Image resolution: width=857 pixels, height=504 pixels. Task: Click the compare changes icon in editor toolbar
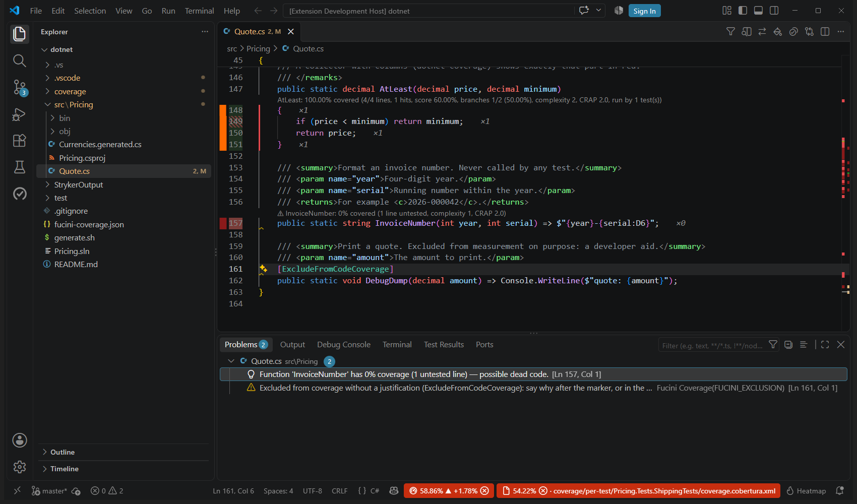(x=809, y=32)
